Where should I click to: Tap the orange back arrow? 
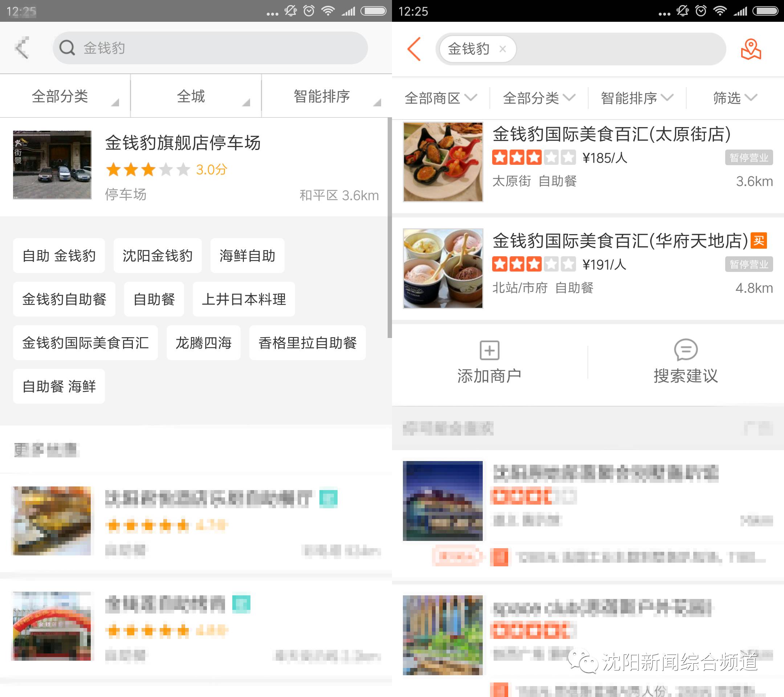coord(414,49)
